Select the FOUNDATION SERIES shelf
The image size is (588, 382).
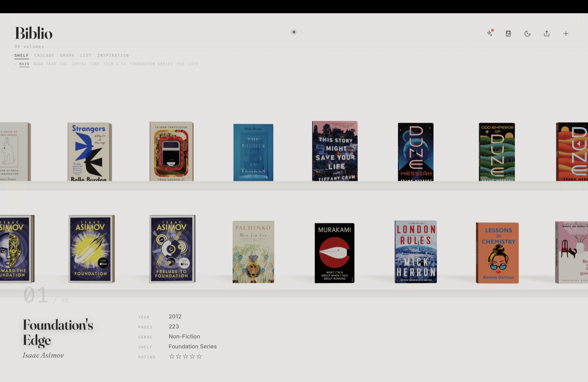tap(151, 64)
